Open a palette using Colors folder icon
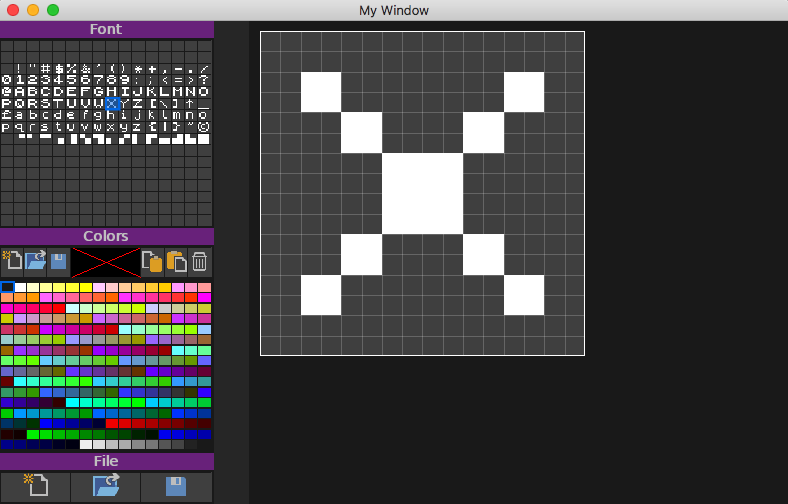The height and width of the screenshot is (504, 788). 36,262
